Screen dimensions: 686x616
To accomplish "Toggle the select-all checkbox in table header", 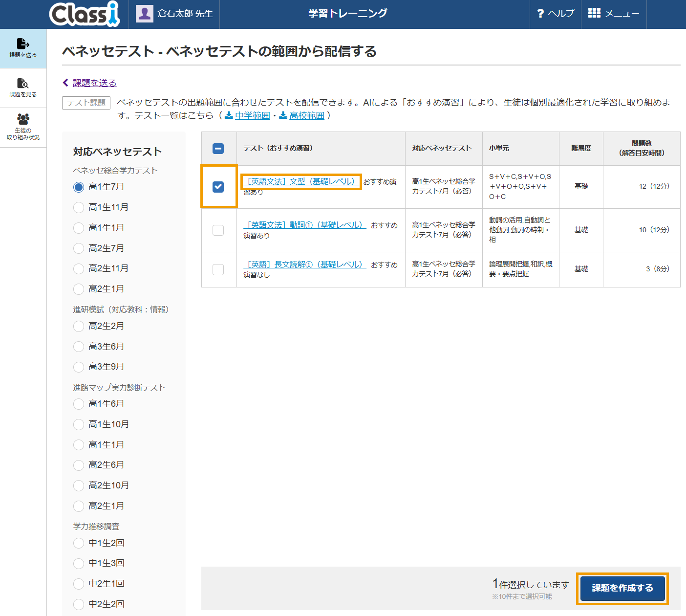I will pos(218,149).
